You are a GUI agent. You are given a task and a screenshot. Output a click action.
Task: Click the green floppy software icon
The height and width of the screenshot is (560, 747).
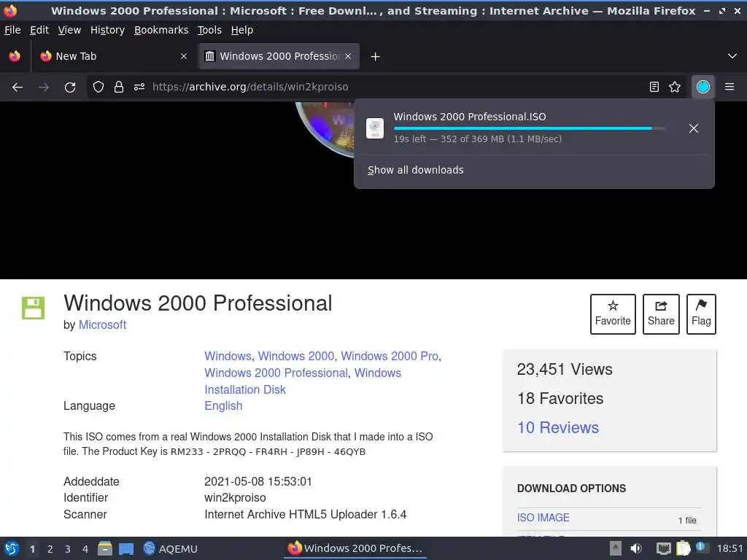point(33,308)
